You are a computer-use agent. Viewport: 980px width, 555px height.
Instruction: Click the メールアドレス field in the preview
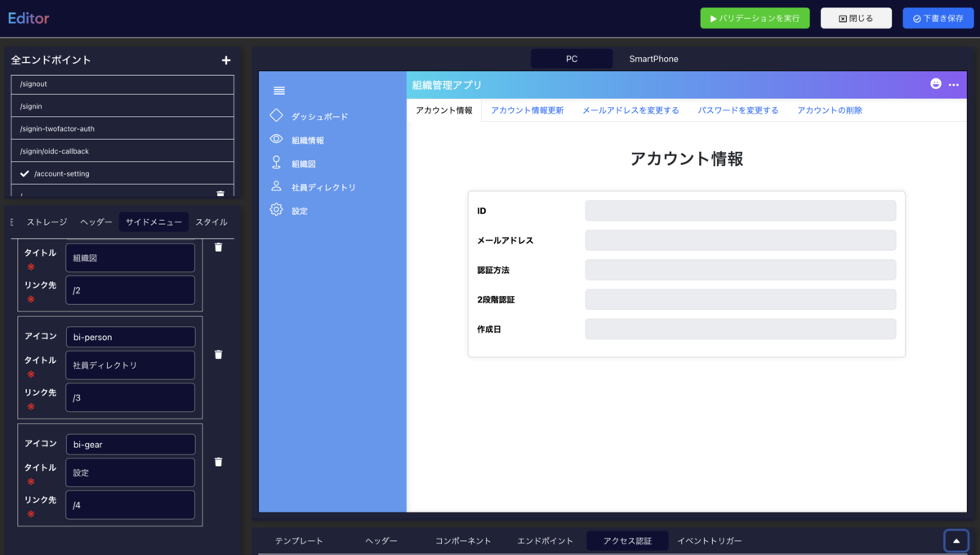[x=741, y=240]
